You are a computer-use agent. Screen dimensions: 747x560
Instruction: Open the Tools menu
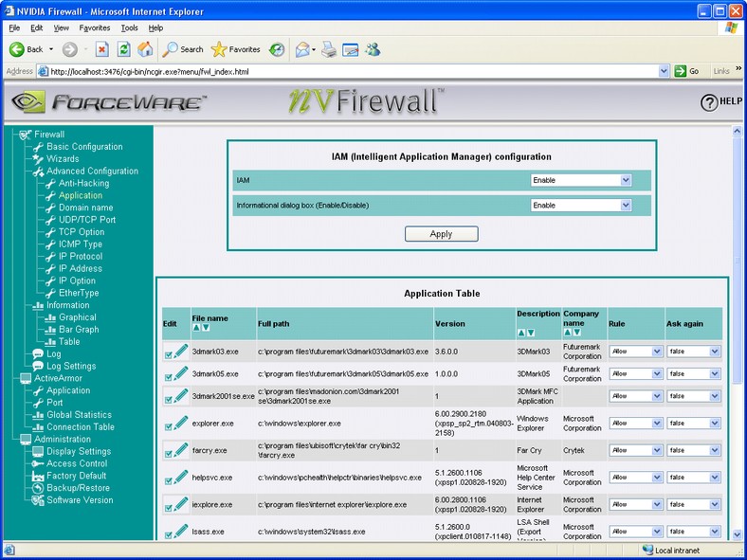pyautogui.click(x=129, y=28)
